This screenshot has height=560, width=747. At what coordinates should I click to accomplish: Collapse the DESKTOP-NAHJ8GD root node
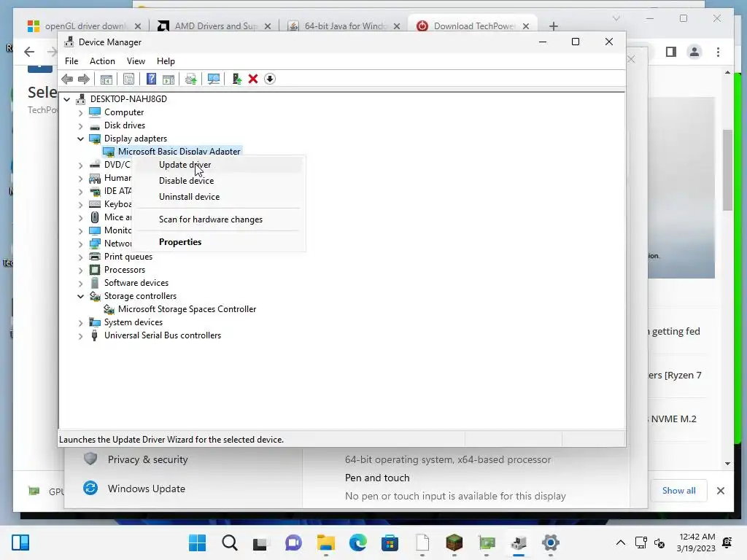pos(66,99)
